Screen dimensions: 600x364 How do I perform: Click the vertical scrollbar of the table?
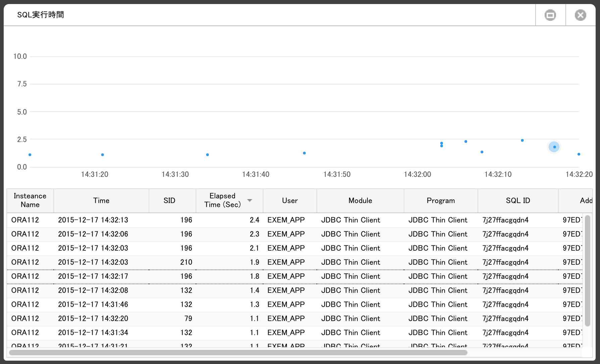point(587,271)
